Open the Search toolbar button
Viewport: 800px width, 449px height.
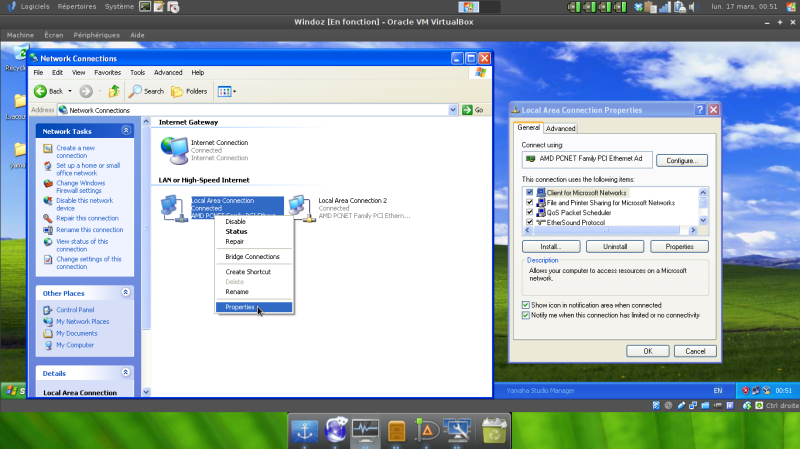coord(146,91)
